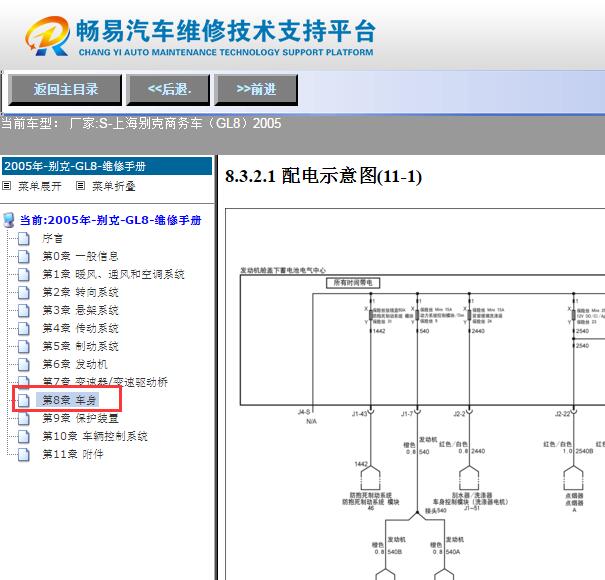Click the 发动机舱盖下蓄电池电气中心 diagram label

point(283,270)
